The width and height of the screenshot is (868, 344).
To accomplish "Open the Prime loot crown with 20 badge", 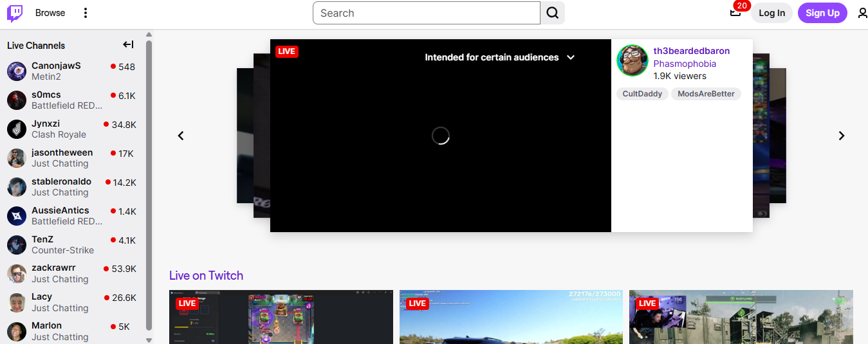I will point(735,12).
